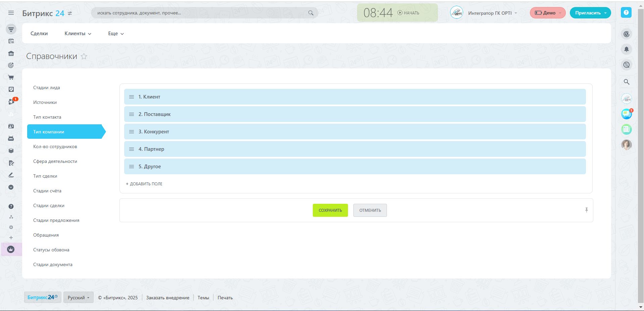Open the signature pen icon in sidebar

click(x=11, y=175)
